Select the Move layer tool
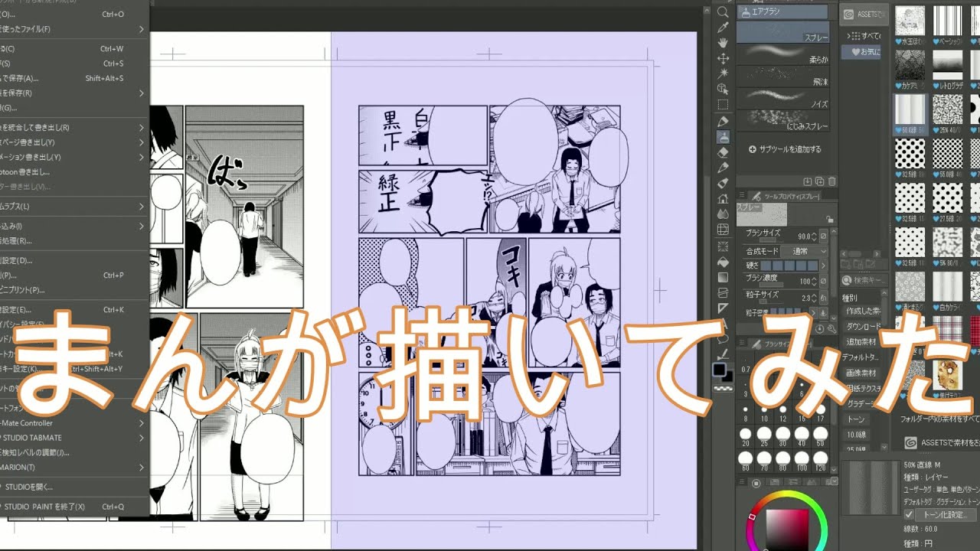The height and width of the screenshot is (551, 980). 722,58
